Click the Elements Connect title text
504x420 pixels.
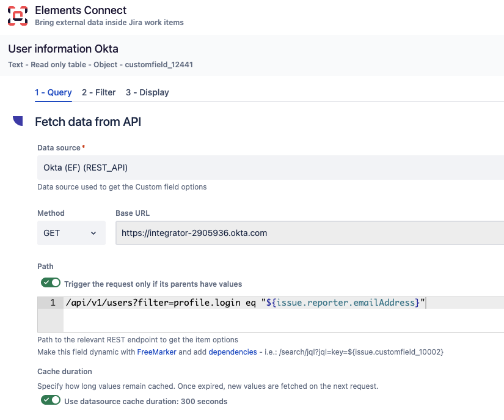coord(81,10)
